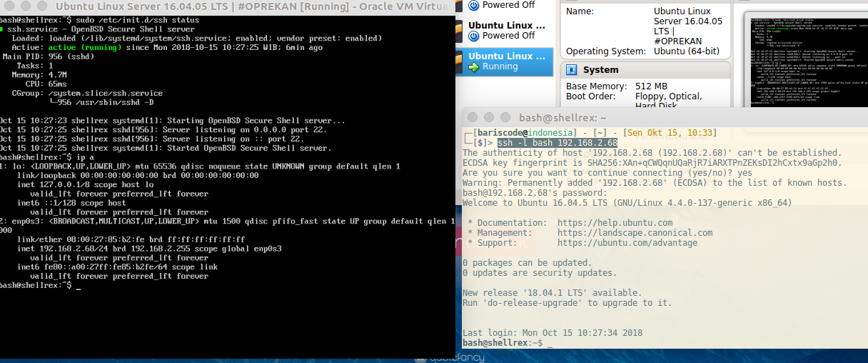Viewport: 868px width, 363px height.
Task: Open the https://landscape.canonical.com link
Action: tap(635, 233)
